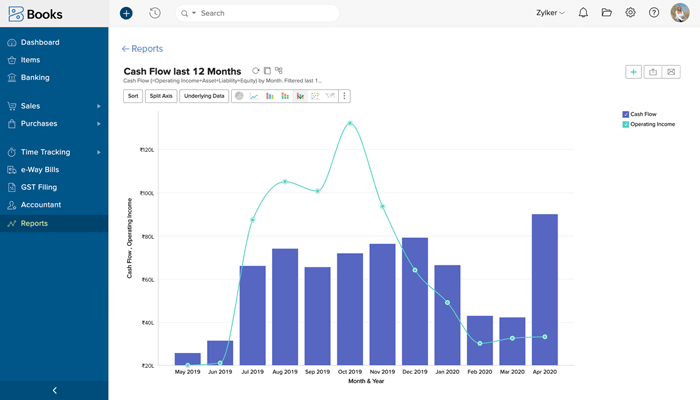Click the Underlying Data button
The width and height of the screenshot is (700, 400).
pyautogui.click(x=204, y=96)
